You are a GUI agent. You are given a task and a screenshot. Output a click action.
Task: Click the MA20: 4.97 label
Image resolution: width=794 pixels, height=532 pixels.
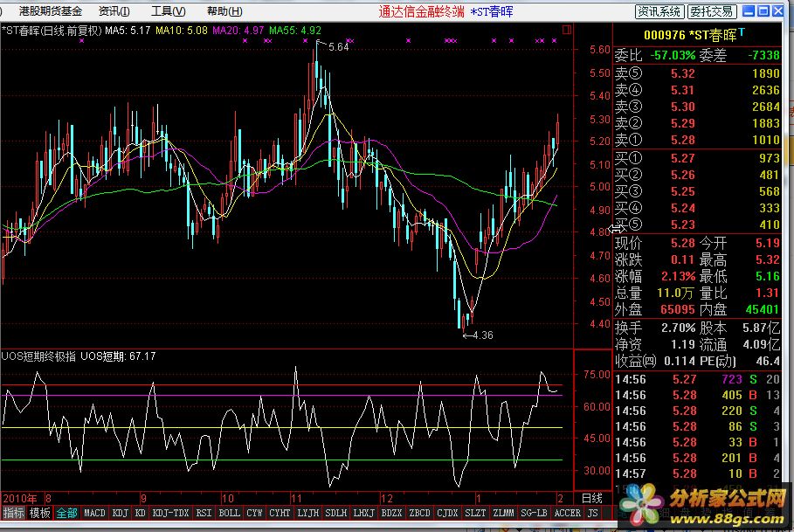[x=238, y=31]
